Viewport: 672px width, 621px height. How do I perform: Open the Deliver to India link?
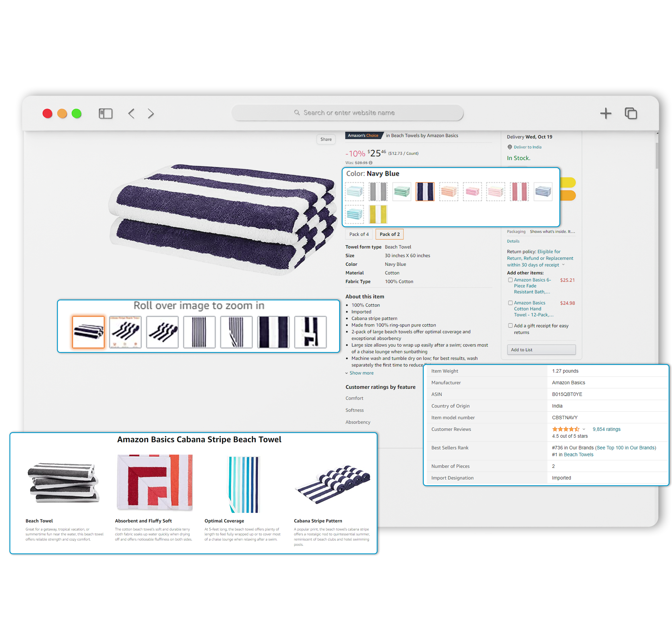pos(527,147)
